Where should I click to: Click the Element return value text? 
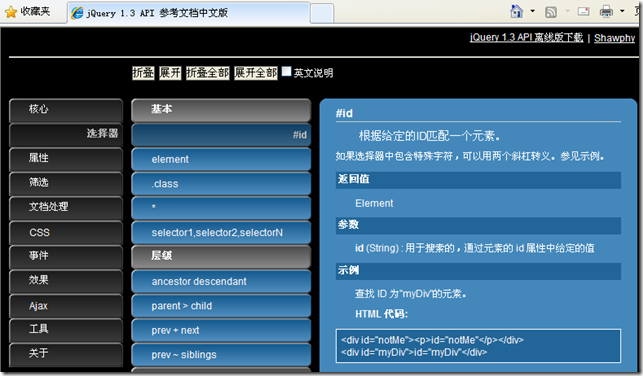pos(374,203)
